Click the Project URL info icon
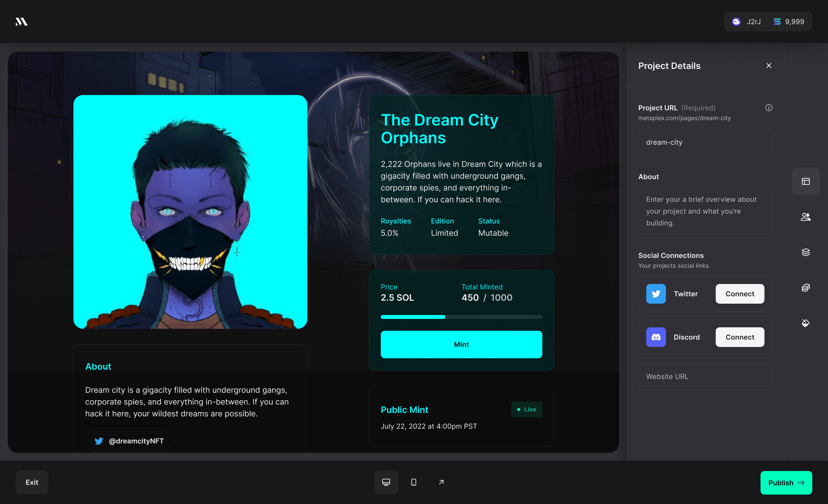The height and width of the screenshot is (504, 828). [x=768, y=108]
